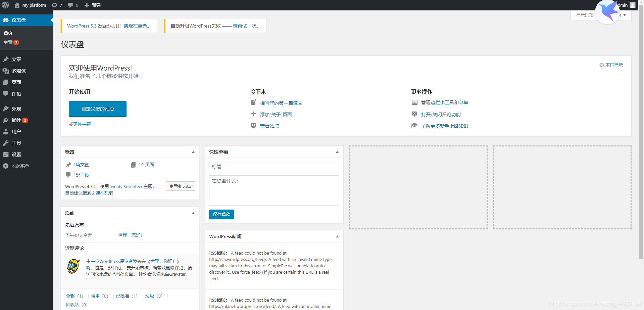Open the 新建 (new) menu
The width and height of the screenshot is (644, 310).
pos(93,5)
